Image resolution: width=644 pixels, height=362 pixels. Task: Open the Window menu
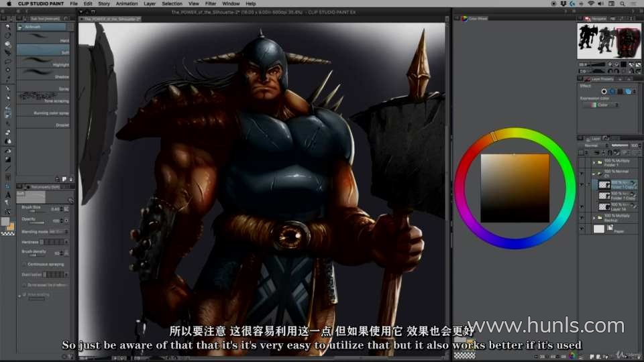(x=231, y=4)
